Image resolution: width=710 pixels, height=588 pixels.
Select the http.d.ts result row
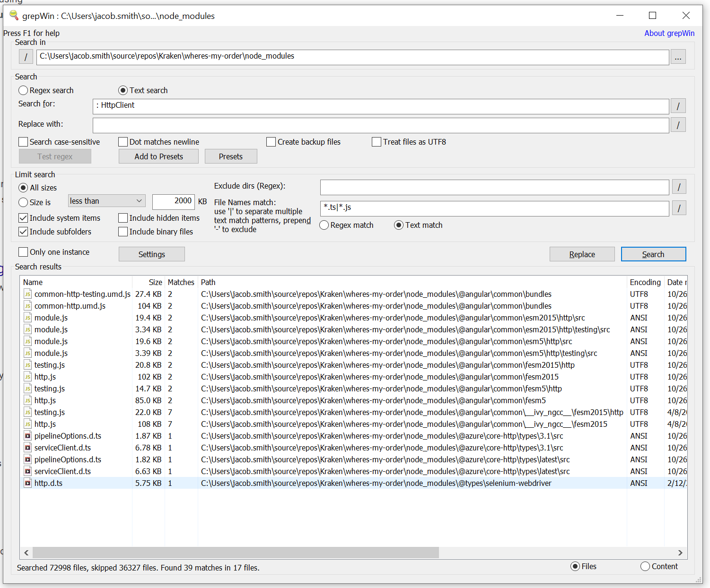click(x=353, y=483)
